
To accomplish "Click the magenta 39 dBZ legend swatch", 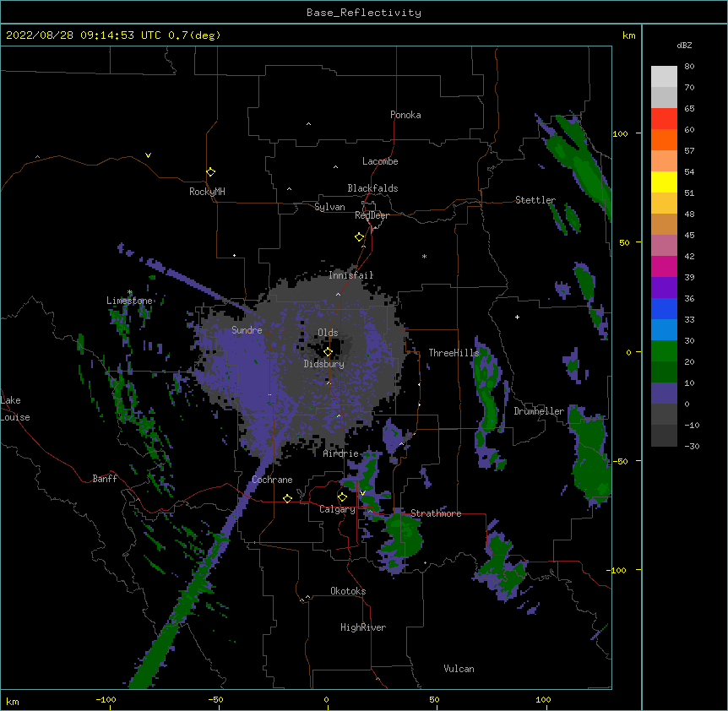I will 664,266.
